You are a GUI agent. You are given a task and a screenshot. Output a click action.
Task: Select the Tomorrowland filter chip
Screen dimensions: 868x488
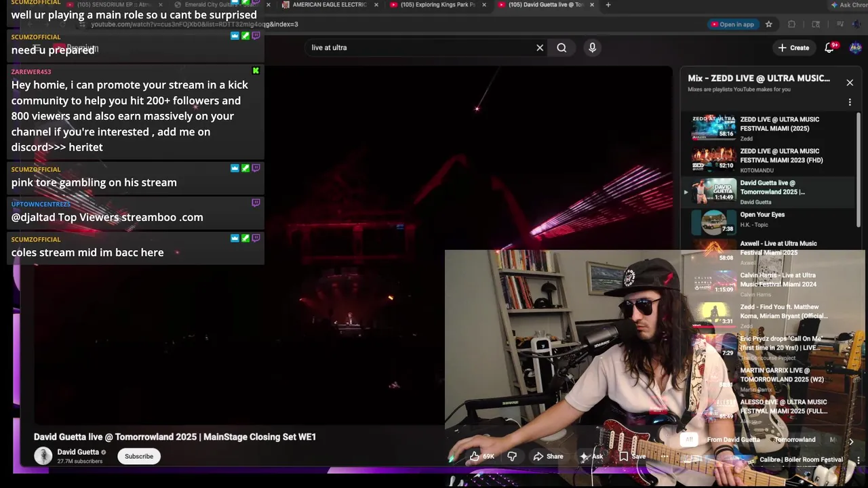pyautogui.click(x=795, y=440)
